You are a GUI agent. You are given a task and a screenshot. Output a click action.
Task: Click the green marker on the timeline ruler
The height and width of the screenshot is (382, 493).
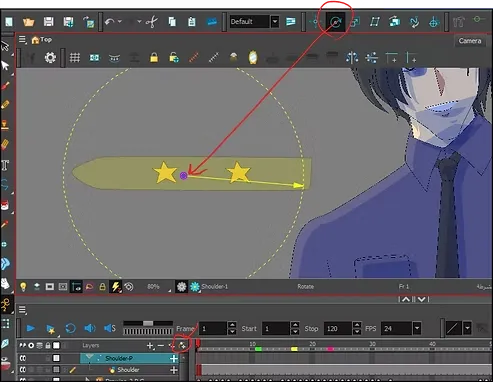pyautogui.click(x=258, y=349)
